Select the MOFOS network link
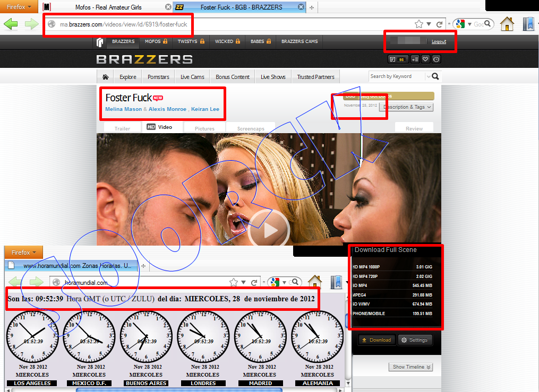The image size is (539, 392). pos(156,41)
